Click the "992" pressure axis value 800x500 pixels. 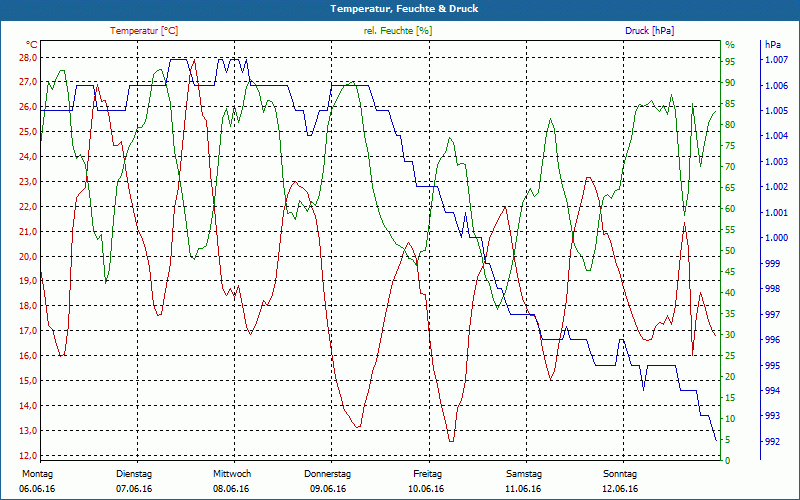(772, 441)
